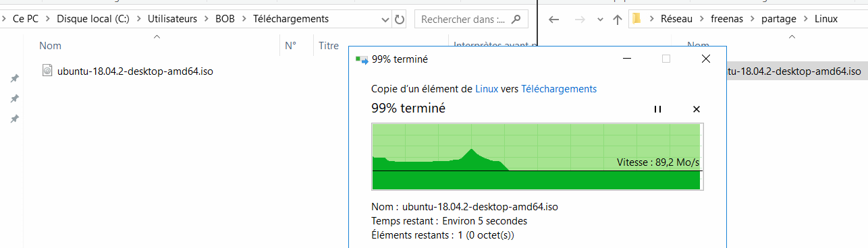Sort files by Titre column
The height and width of the screenshot is (248, 868).
point(329,46)
